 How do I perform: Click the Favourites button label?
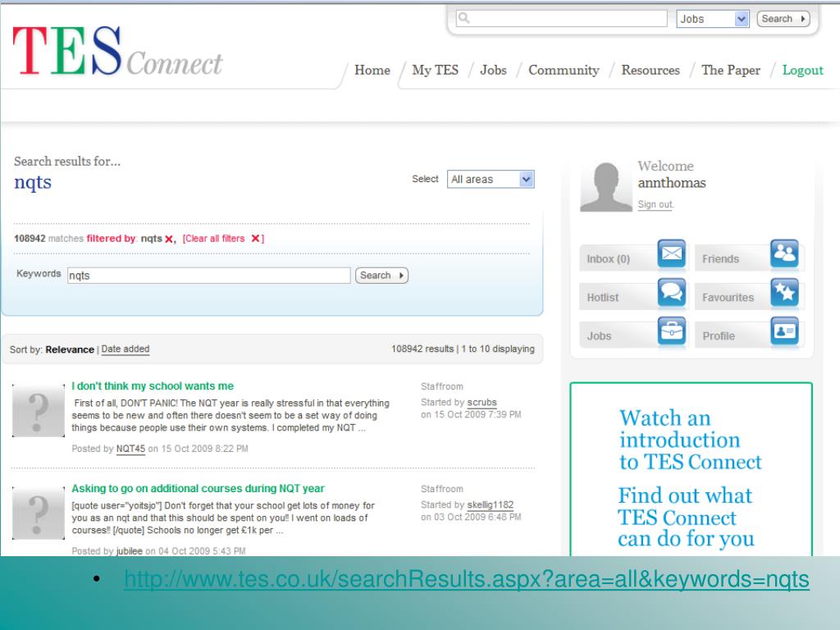point(728,297)
